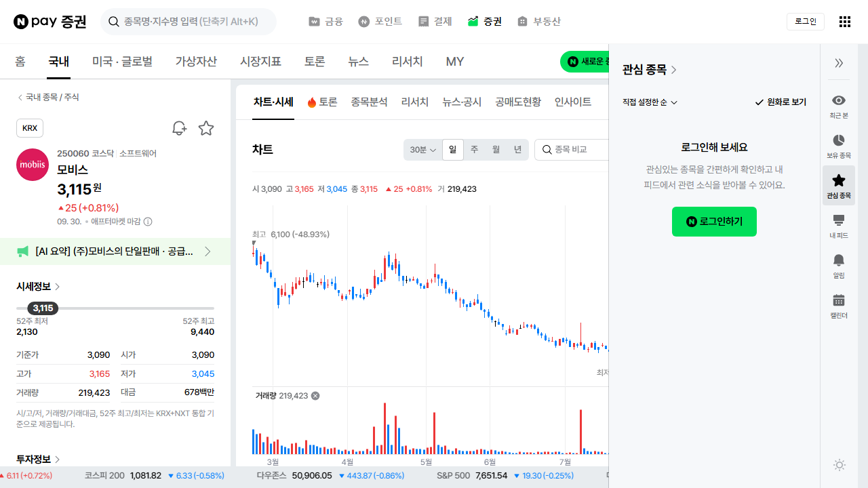Click the 종목 비교 search field
The height and width of the screenshot is (488, 868).
572,150
